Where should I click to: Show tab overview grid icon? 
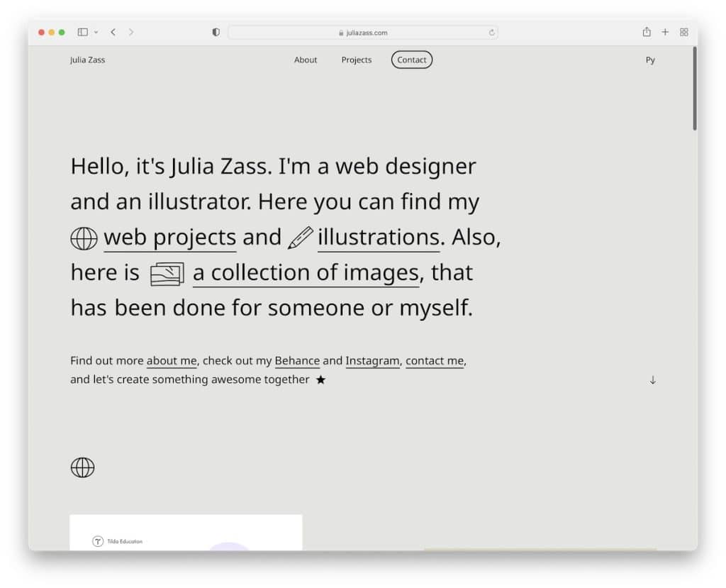684,32
